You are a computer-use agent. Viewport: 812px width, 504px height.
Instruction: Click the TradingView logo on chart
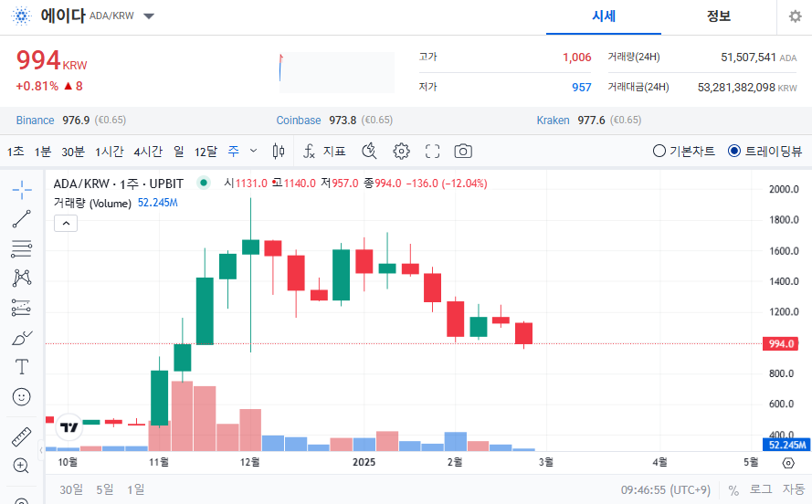(x=69, y=427)
